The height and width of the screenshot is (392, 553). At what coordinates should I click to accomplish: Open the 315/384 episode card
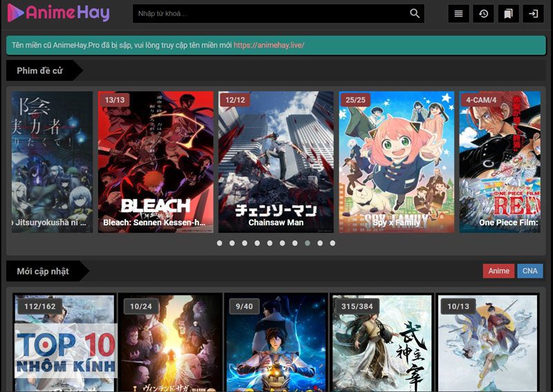[x=382, y=343]
